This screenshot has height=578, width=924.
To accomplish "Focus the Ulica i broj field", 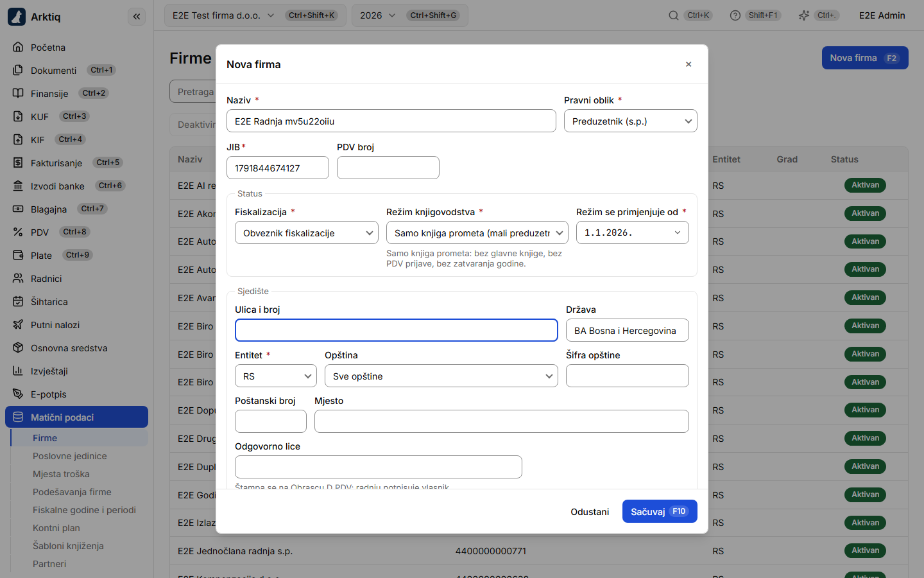I will tap(397, 330).
